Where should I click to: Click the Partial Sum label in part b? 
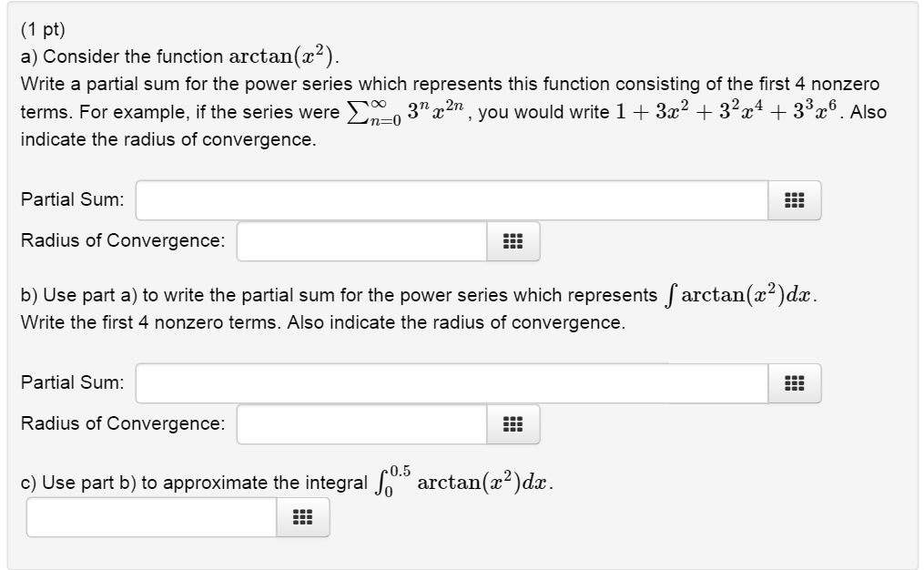click(71, 382)
